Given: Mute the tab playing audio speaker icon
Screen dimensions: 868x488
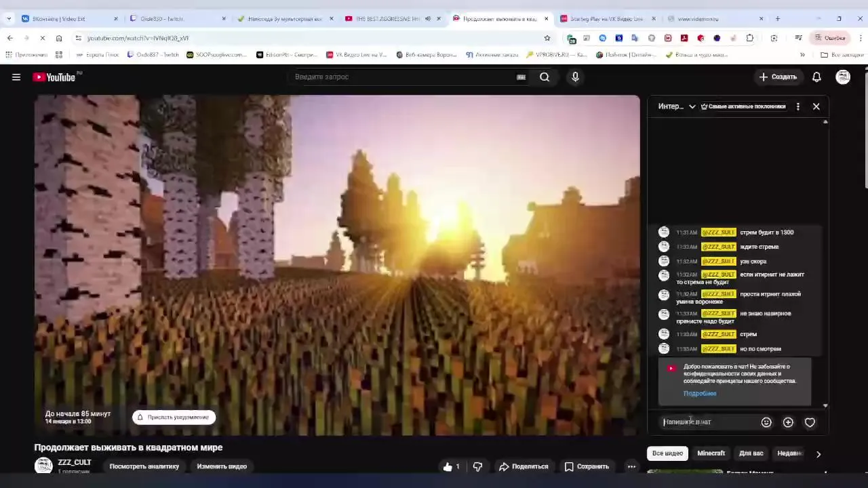Looking at the screenshot, I should click(427, 19).
